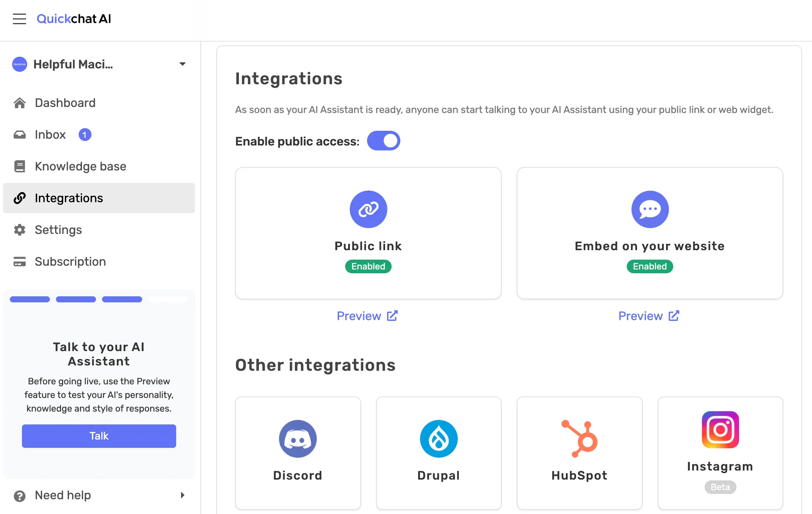
Task: Click the Need help question mark icon
Action: (x=20, y=495)
